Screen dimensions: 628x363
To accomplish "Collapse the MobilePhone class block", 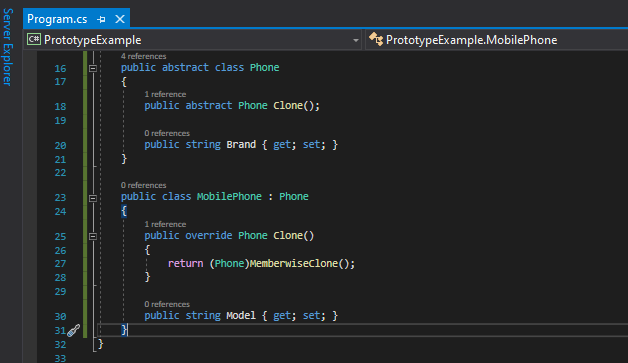I will click(93, 198).
